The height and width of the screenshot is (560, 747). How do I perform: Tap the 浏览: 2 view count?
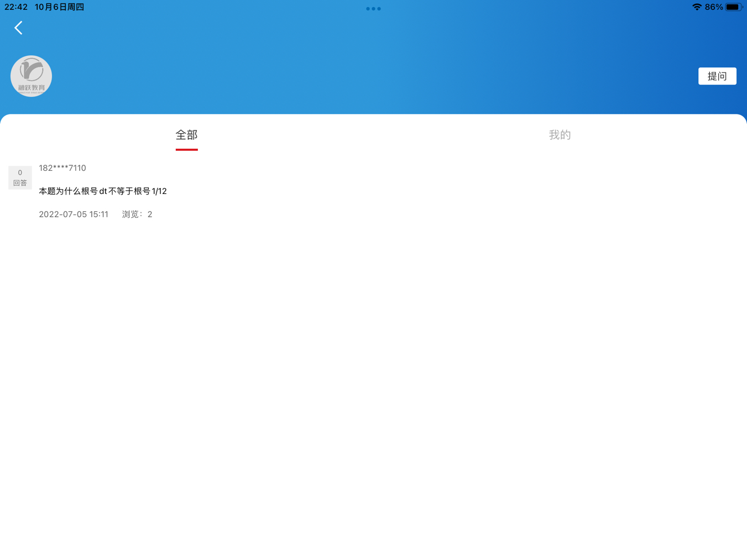[137, 214]
